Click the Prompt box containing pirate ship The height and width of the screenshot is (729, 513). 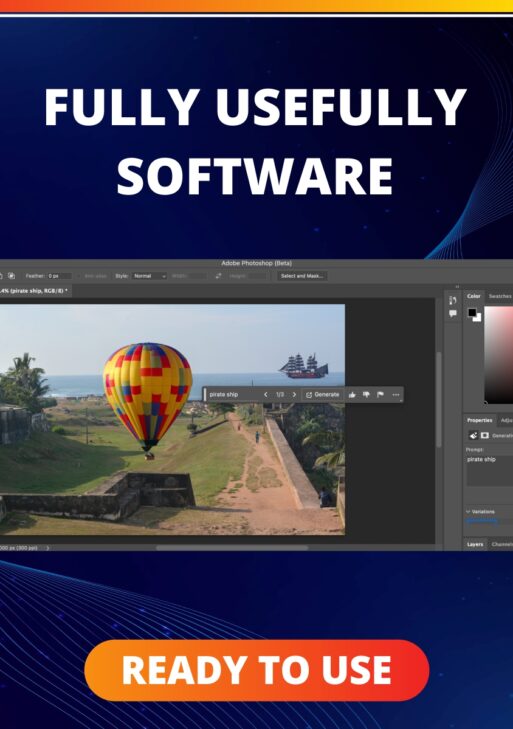[489, 470]
